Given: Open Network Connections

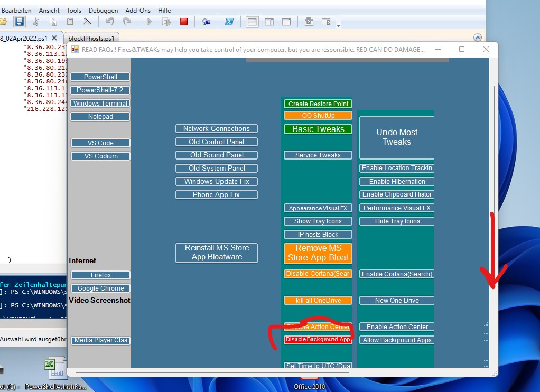Looking at the screenshot, I should 216,129.
